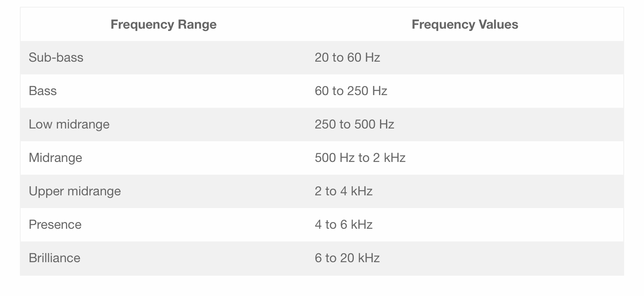Click the 60 to 250 Hz value
The width and height of the screenshot is (644, 296).
tap(351, 91)
